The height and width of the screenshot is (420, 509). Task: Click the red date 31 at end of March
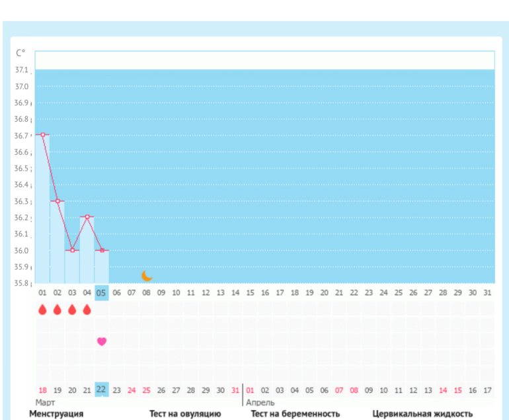click(235, 390)
